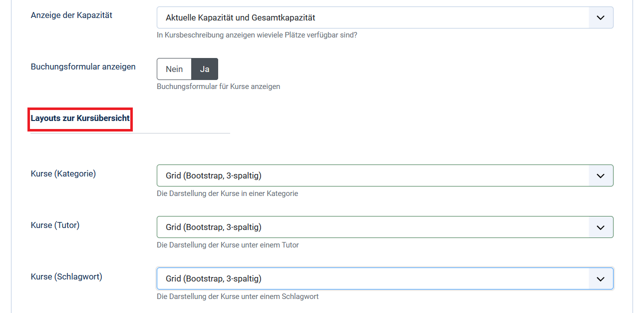
Task: Click the 'Anzeige der Kapazität' field label
Action: tap(71, 15)
